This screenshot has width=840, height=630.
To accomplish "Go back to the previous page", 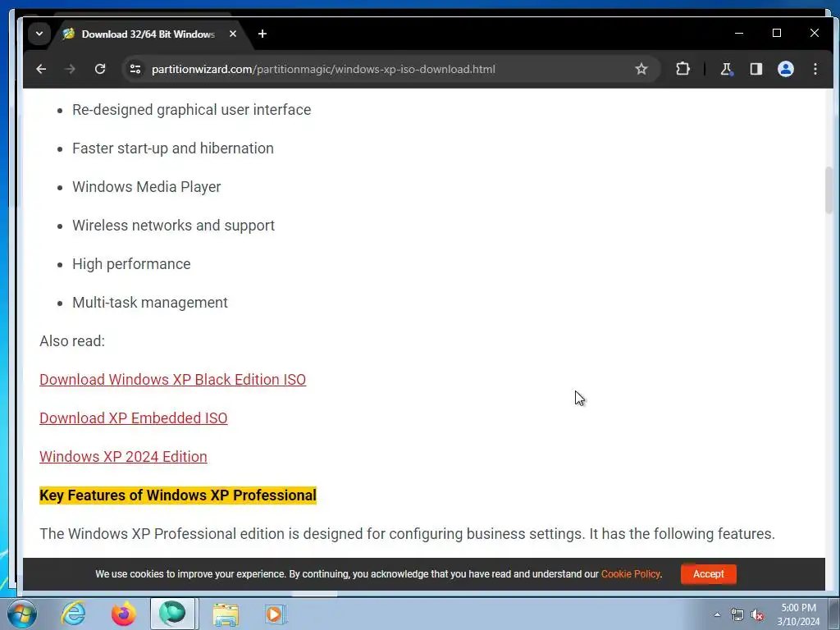I will (41, 69).
